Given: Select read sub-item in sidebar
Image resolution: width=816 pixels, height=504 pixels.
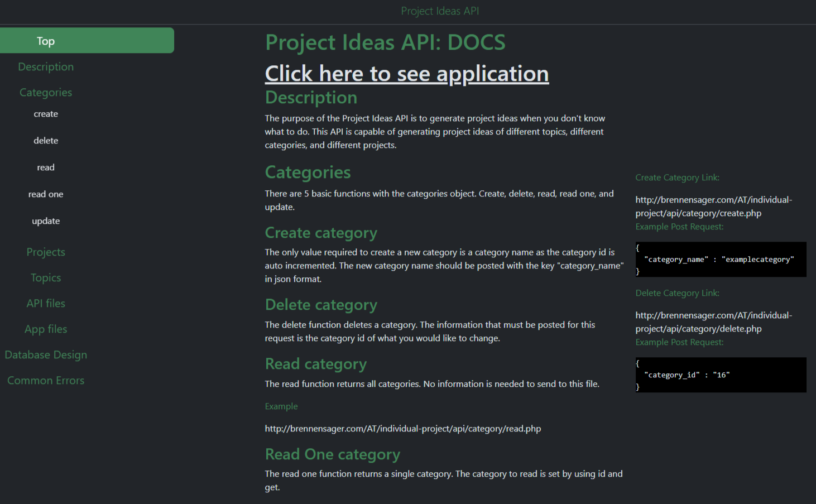Looking at the screenshot, I should click(x=46, y=167).
